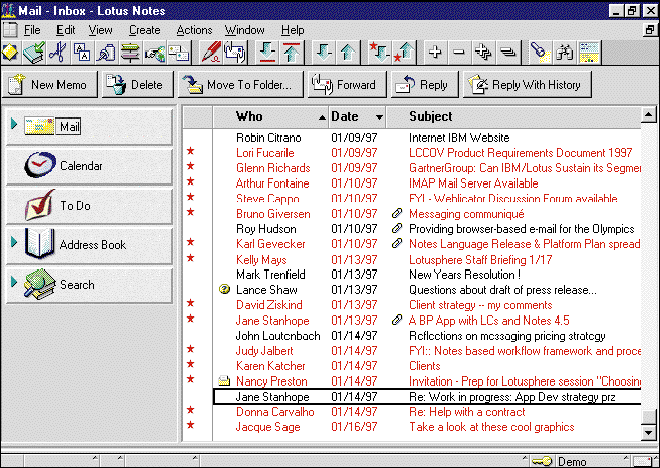
Task: Expand the Mail navigator triangle
Action: 14,124
